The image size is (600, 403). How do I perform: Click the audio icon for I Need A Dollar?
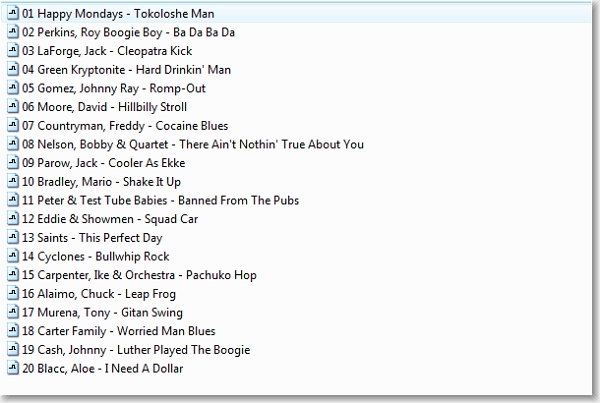[x=13, y=368]
